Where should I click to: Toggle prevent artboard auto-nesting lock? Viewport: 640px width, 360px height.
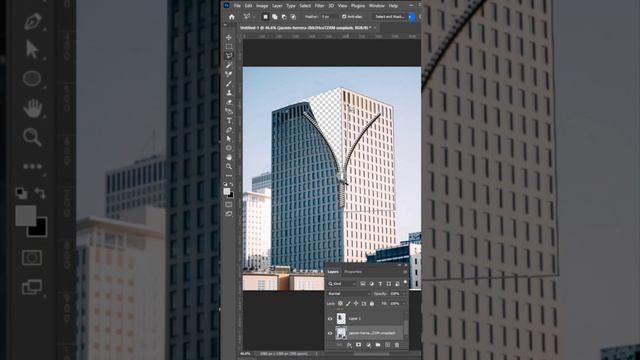(364, 304)
